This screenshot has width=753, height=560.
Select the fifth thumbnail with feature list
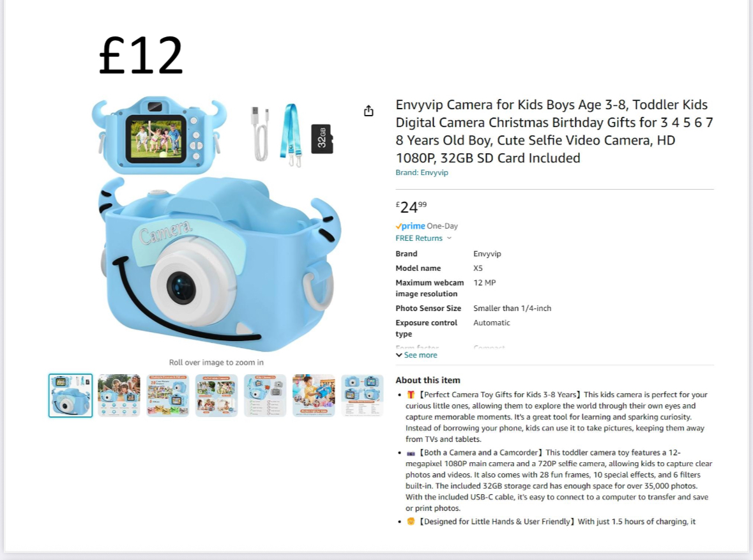(265, 396)
